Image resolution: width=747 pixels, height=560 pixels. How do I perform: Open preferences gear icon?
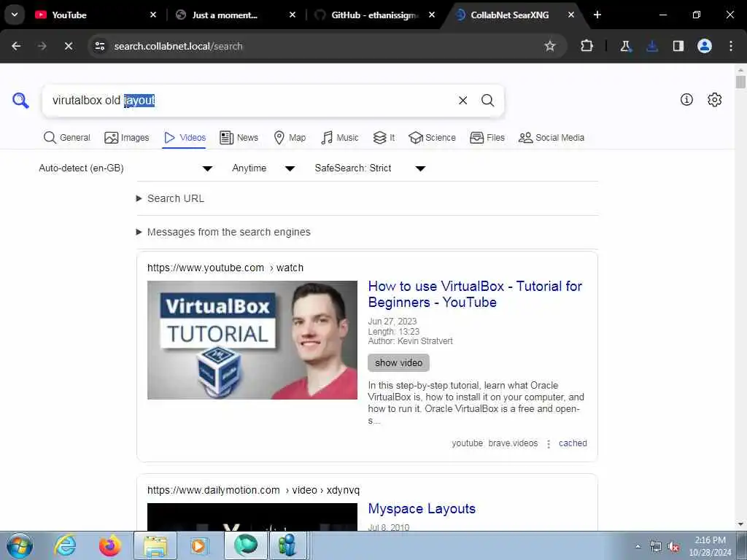coord(715,99)
